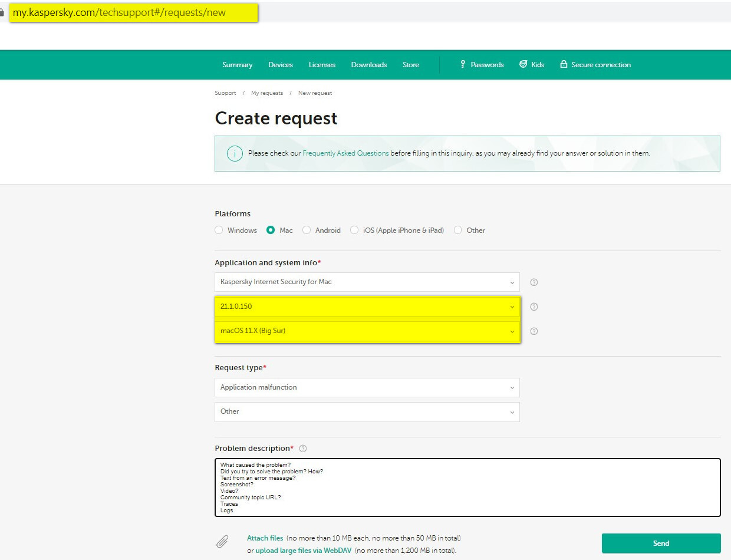Open the Other request subtype dropdown

click(367, 412)
